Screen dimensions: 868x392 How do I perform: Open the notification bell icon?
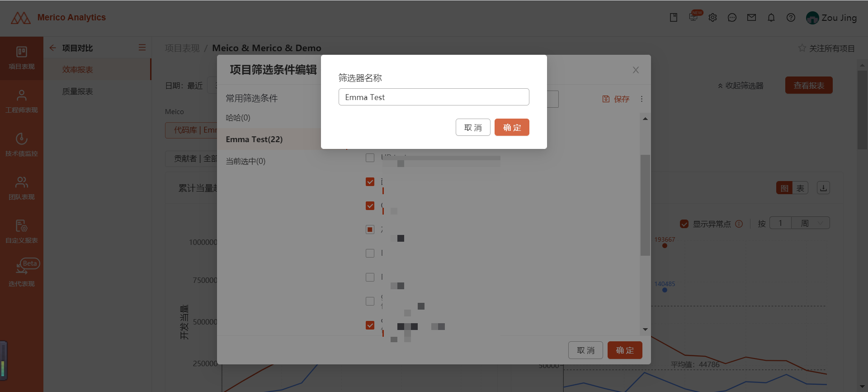pos(771,18)
